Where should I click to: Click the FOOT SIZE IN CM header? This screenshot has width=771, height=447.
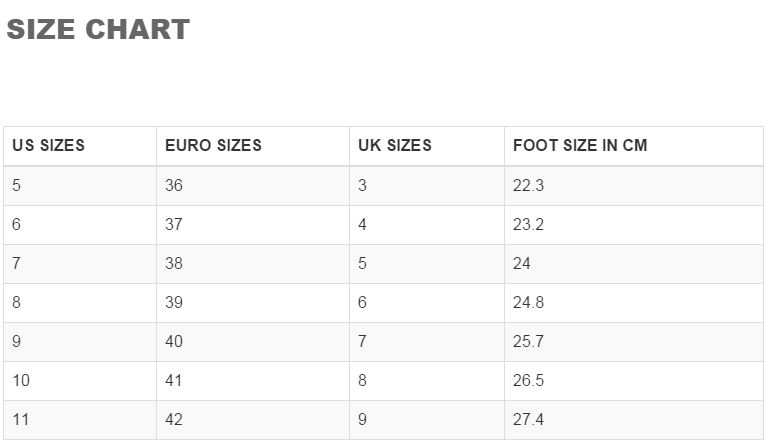coord(634,146)
